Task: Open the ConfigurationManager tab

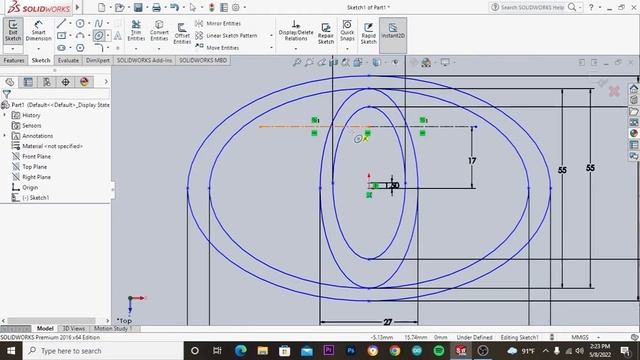Action: coord(47,82)
